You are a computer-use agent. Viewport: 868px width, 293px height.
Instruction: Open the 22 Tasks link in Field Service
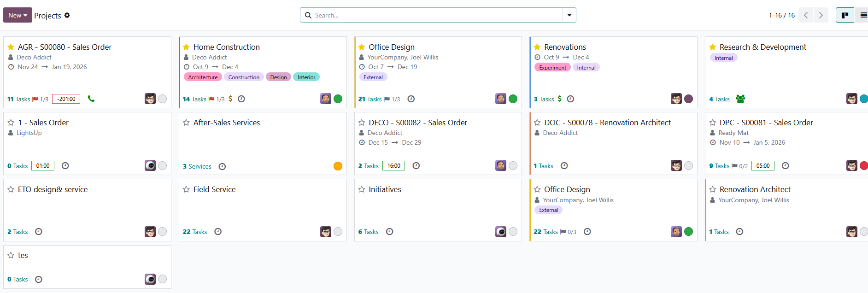(x=195, y=232)
